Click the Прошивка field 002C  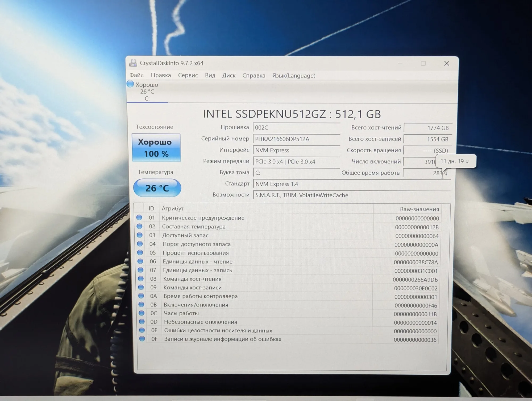click(x=296, y=128)
